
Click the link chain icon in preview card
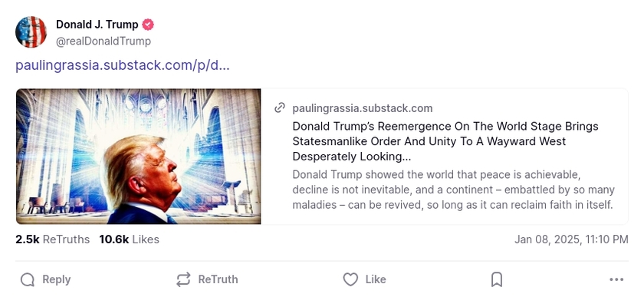click(281, 108)
